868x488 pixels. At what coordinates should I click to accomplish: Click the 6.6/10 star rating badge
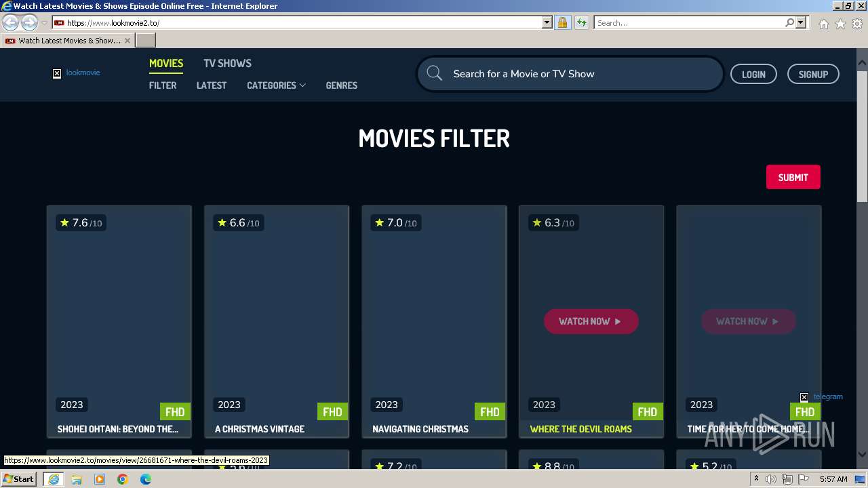[238, 223]
